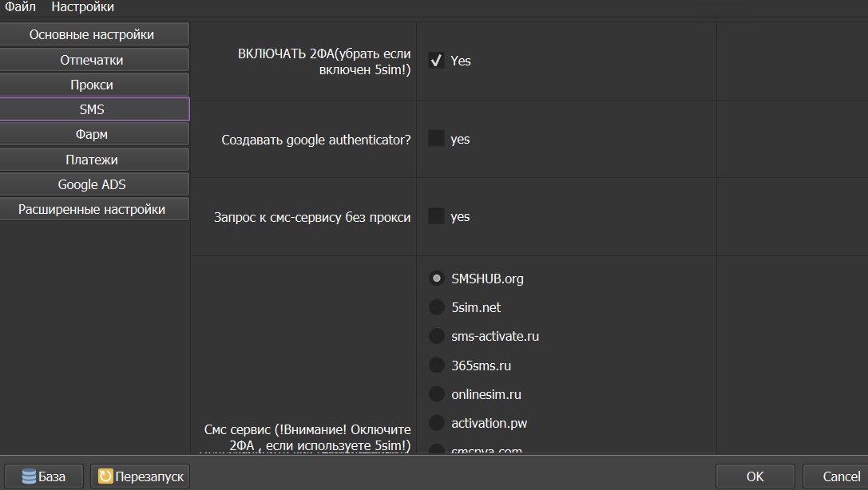The height and width of the screenshot is (490, 868).
Task: Choose 5sim.net as SMS service
Action: point(436,307)
